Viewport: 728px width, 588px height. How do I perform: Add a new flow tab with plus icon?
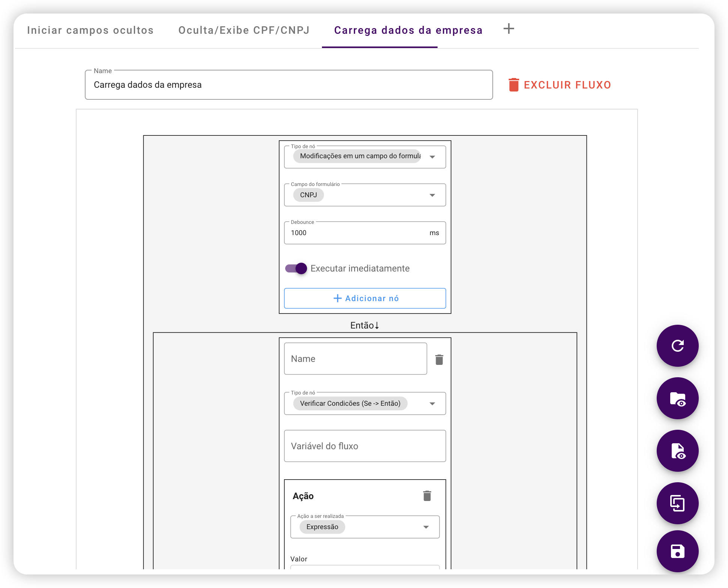click(x=509, y=29)
